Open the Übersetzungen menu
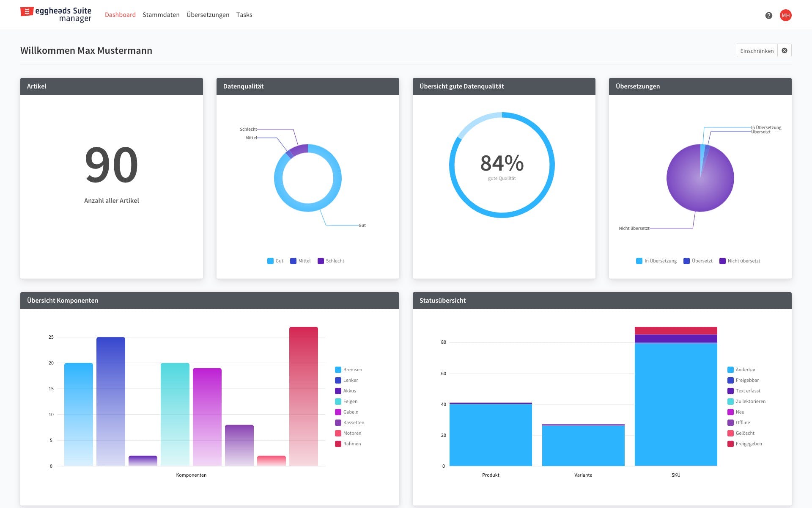This screenshot has width=812, height=508. 208,15
